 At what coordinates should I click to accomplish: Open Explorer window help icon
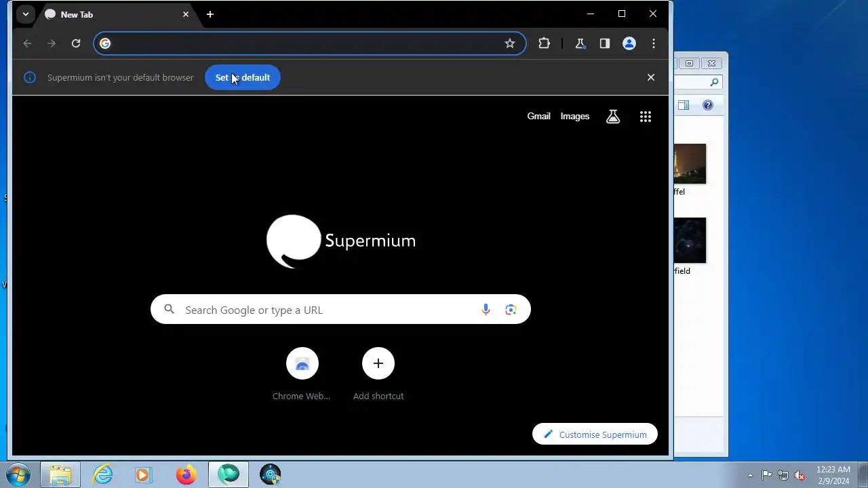pyautogui.click(x=708, y=105)
